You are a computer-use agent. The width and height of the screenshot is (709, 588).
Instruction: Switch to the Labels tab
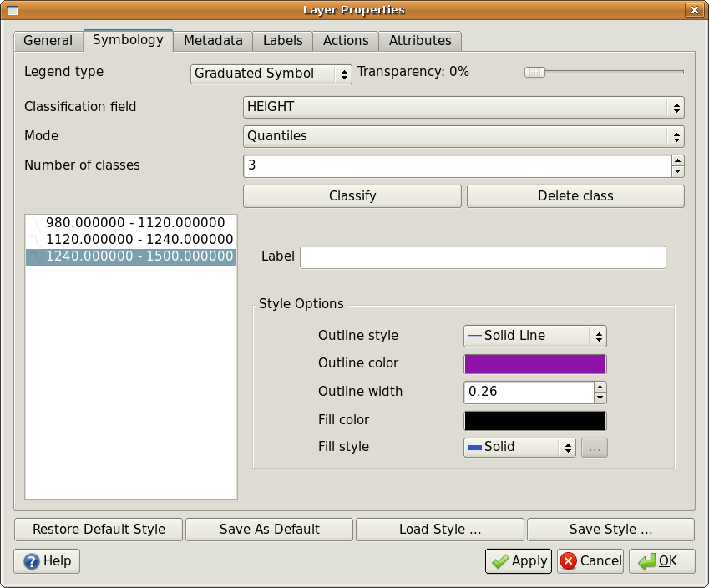tap(282, 40)
